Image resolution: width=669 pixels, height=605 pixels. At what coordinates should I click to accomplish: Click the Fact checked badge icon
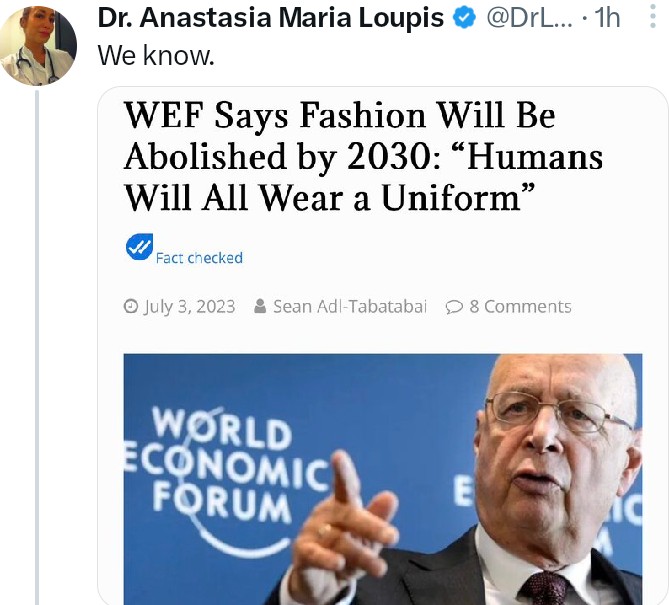[139, 247]
